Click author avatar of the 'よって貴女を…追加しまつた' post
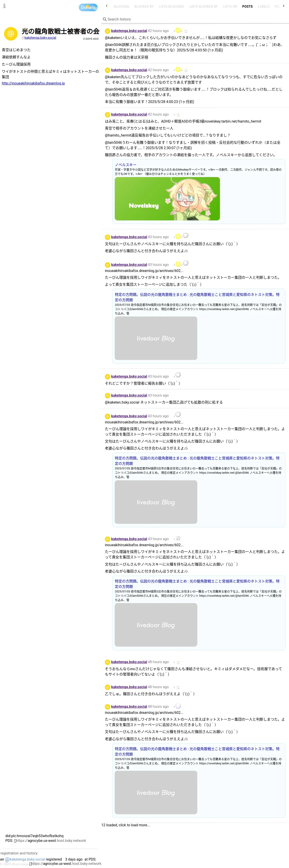 (x=107, y=265)
